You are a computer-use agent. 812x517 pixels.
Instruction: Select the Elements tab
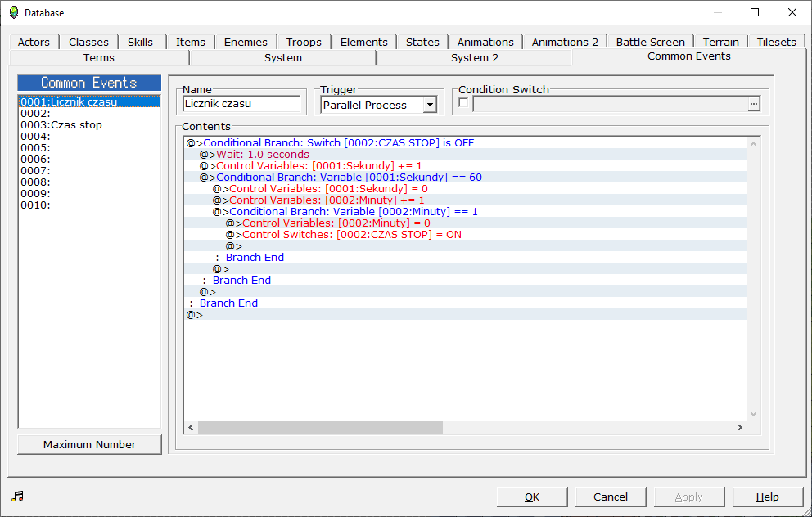click(x=364, y=42)
